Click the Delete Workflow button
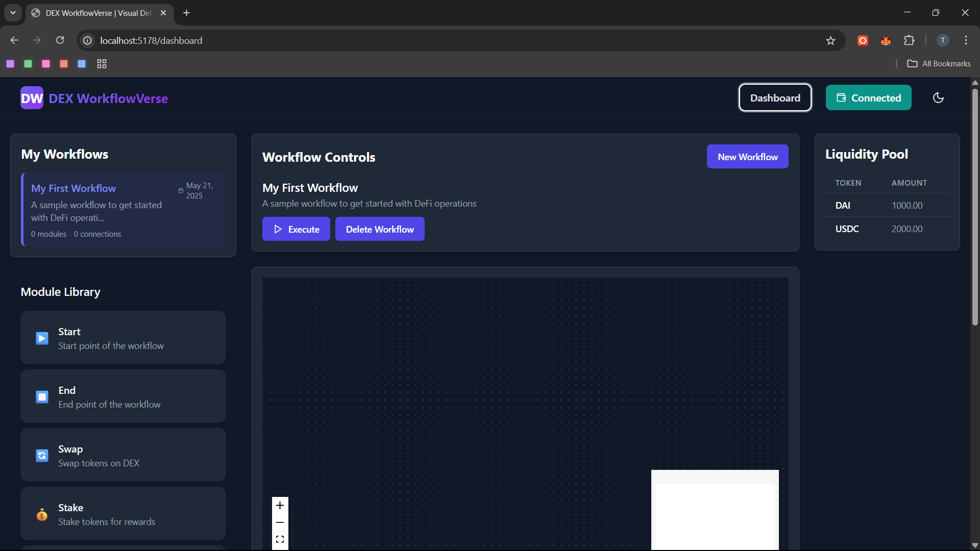The width and height of the screenshot is (980, 551). click(x=380, y=229)
